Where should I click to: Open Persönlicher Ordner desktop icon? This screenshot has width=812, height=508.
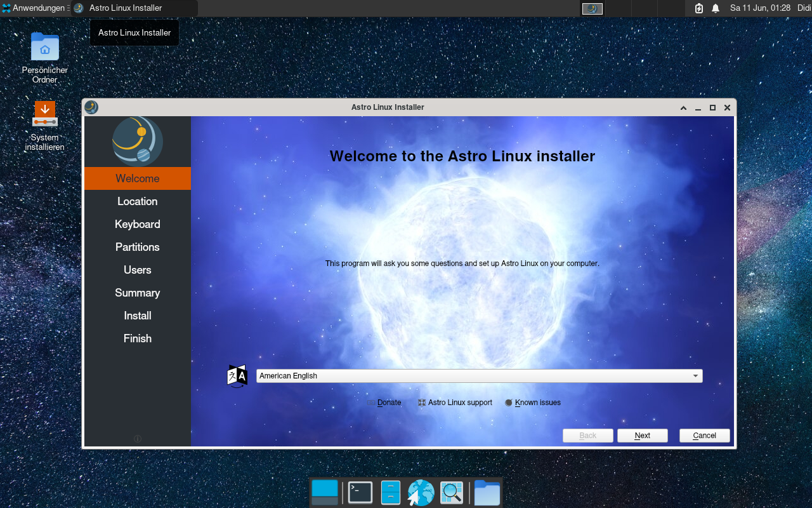tap(44, 58)
